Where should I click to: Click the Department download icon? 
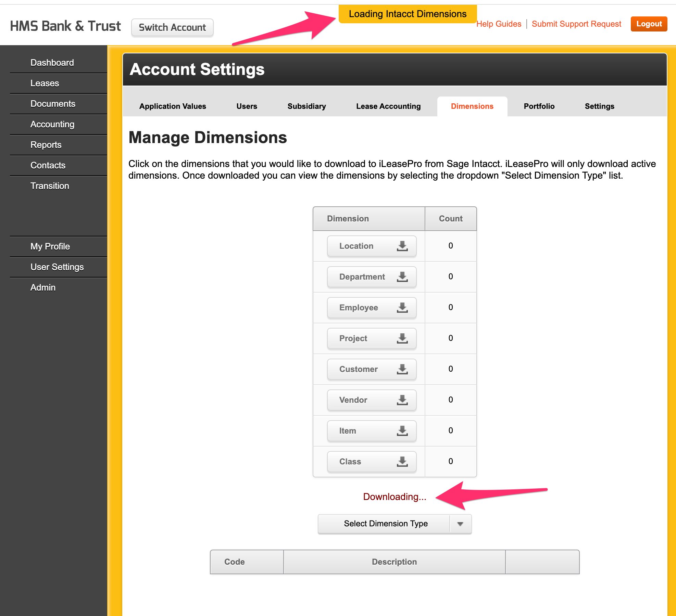click(x=402, y=277)
